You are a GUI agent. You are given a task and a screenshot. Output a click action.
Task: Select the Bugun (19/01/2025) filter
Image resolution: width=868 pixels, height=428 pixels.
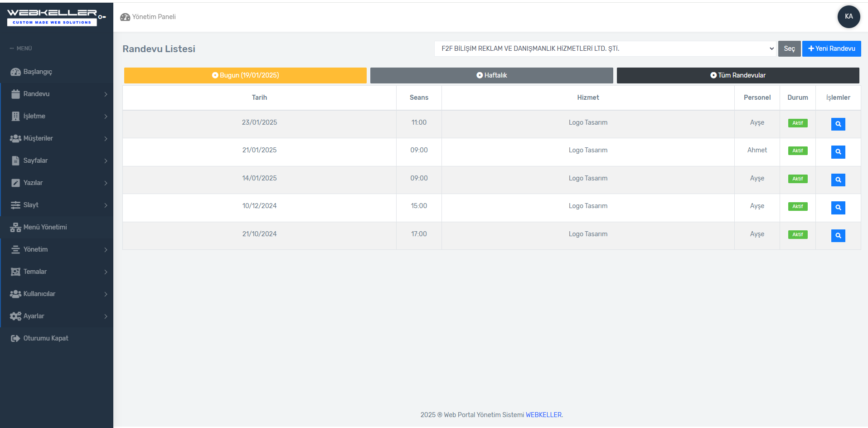(x=245, y=75)
